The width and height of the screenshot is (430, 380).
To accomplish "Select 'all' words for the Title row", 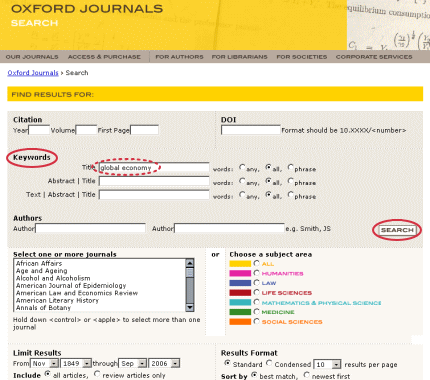I will [x=268, y=167].
